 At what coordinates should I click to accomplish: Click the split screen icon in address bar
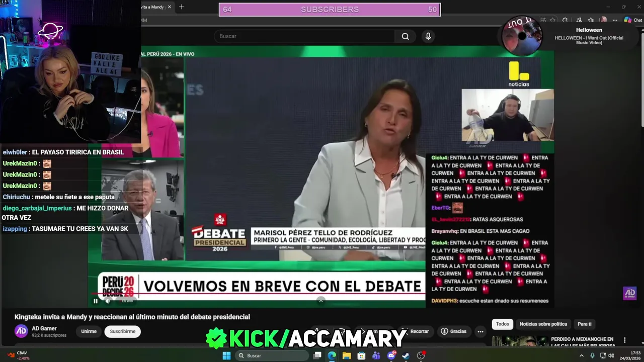pos(543,20)
